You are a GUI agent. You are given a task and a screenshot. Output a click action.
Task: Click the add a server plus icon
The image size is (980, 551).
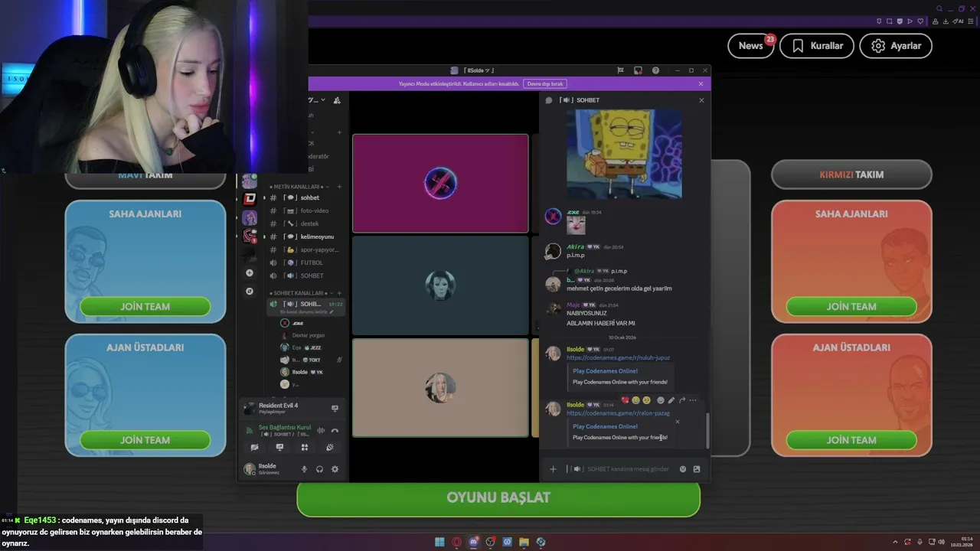pyautogui.click(x=250, y=273)
